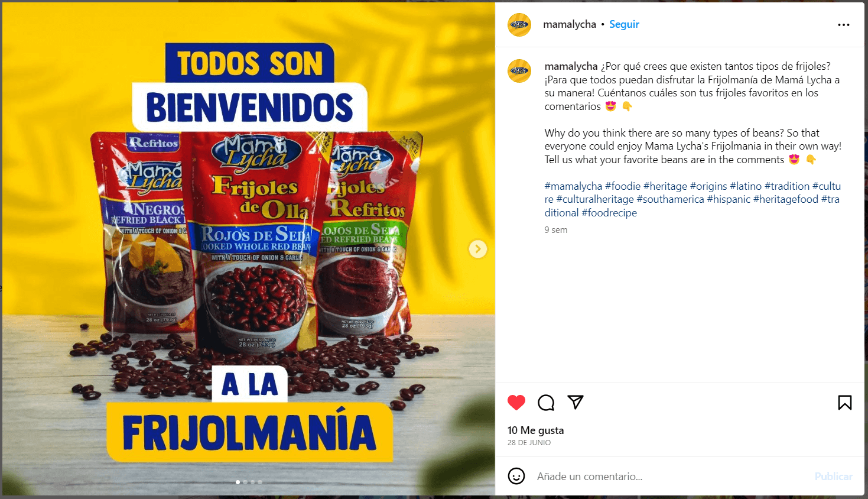Share the post via paper plane icon
Image resolution: width=868 pixels, height=499 pixels.
click(x=576, y=402)
